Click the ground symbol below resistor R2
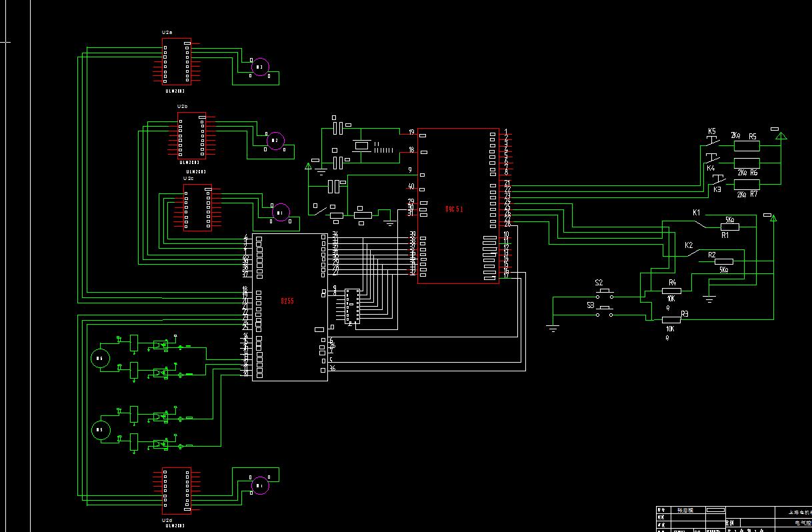812x532 pixels. tap(709, 299)
